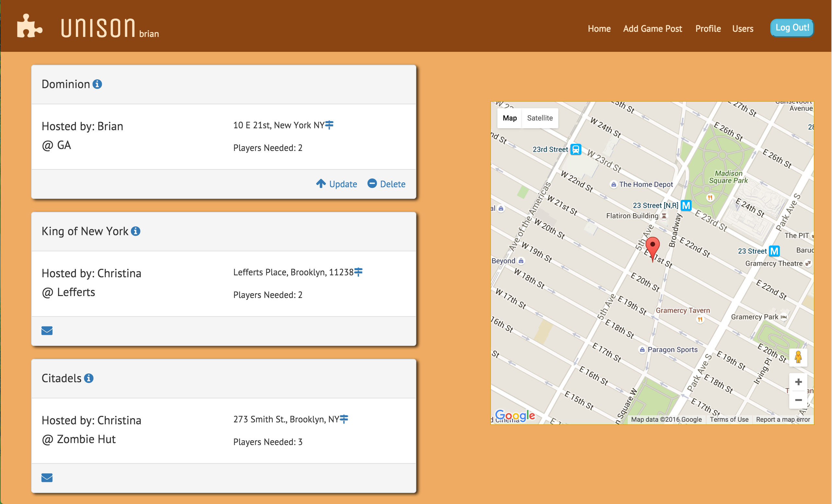Click envelope icon on King of New York post
The width and height of the screenshot is (832, 504).
click(47, 331)
